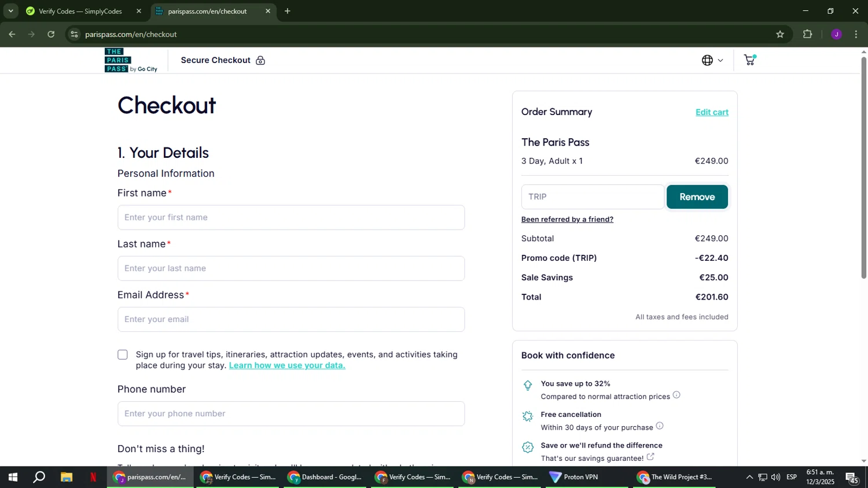Click the ESP input language indicator
Viewport: 868px width, 488px height.
(x=792, y=477)
